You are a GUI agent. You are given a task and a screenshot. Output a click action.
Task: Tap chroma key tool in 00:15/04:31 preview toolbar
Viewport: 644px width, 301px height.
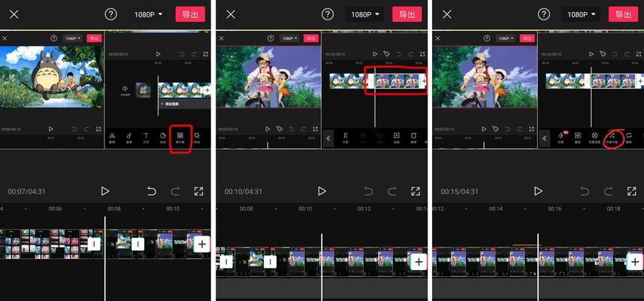click(594, 138)
